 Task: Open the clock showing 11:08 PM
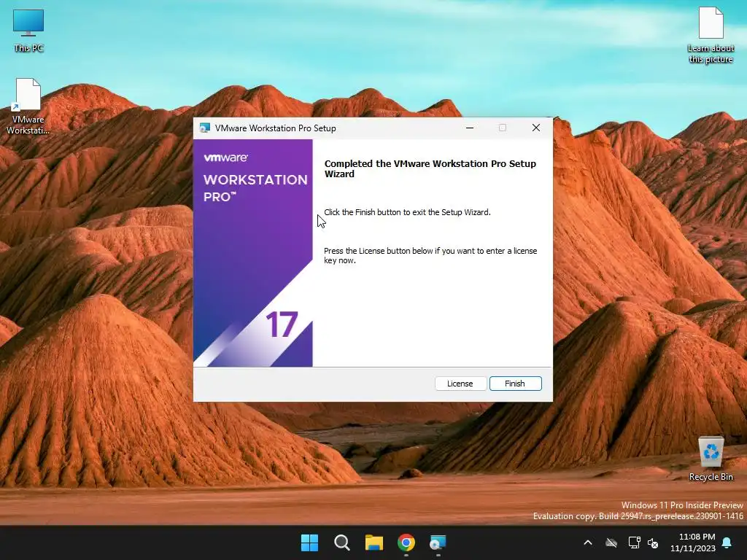coord(692,542)
